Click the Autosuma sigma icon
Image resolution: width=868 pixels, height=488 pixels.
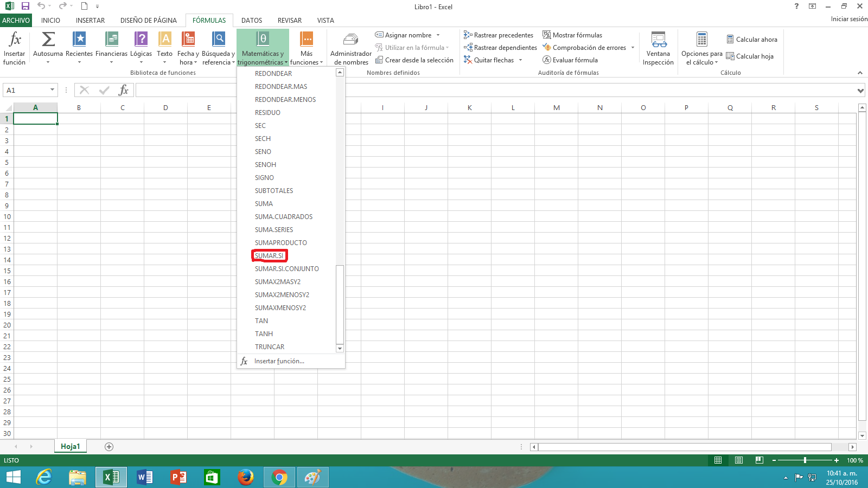(x=48, y=39)
